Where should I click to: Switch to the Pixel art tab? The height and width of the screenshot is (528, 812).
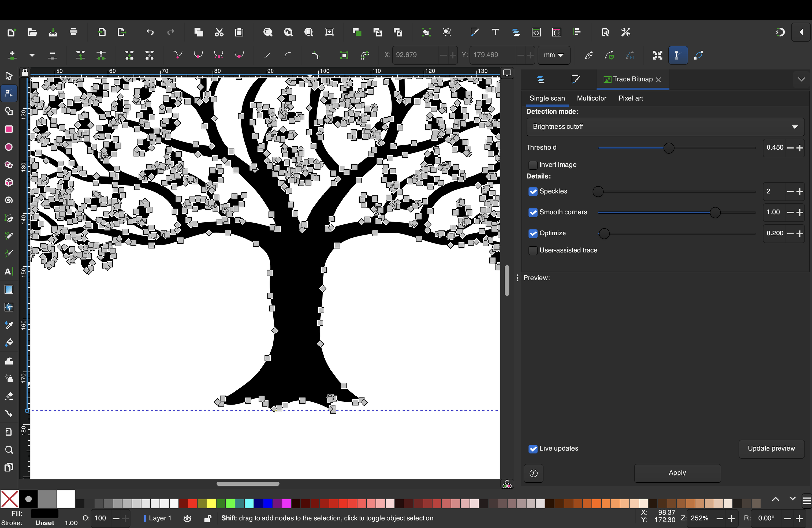630,98
